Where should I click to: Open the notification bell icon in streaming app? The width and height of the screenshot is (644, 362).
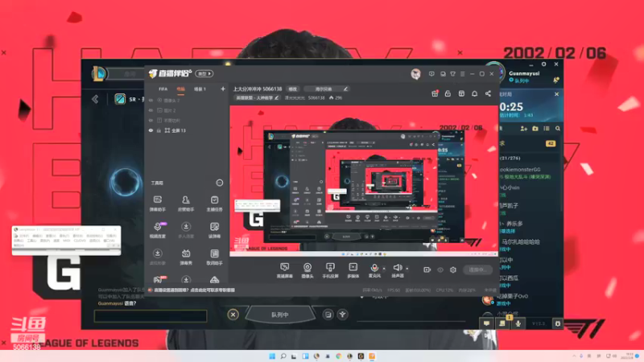(474, 93)
